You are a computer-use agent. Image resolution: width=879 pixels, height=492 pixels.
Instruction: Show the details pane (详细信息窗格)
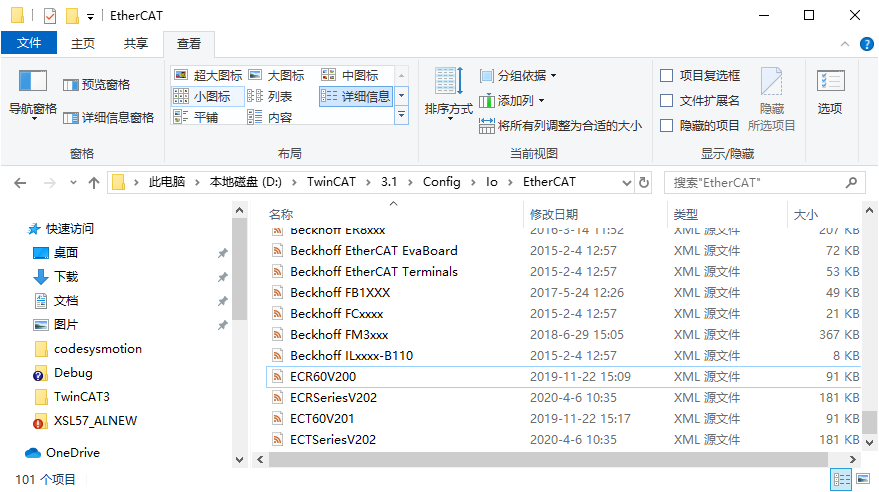point(108,118)
